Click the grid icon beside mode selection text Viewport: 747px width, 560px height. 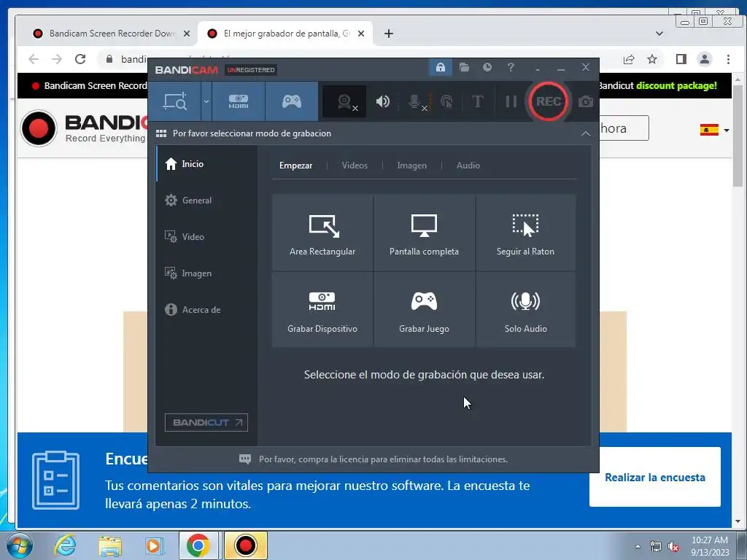(x=161, y=133)
